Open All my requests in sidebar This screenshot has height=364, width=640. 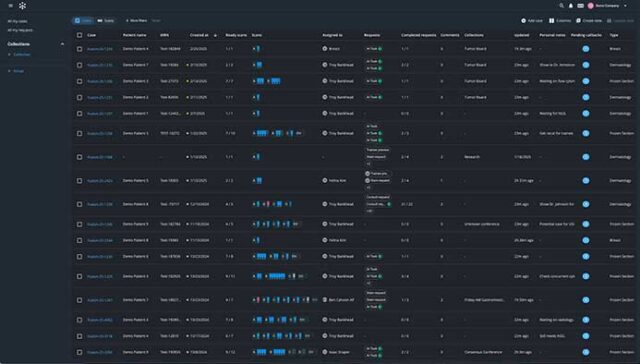pos(20,30)
